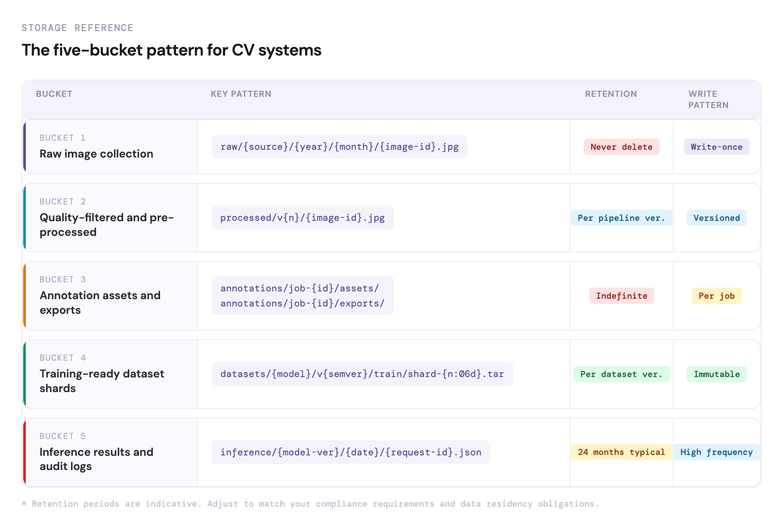Click the "Per job" write pattern badge
Screen dimensions: 784x532
pyautogui.click(x=716, y=296)
